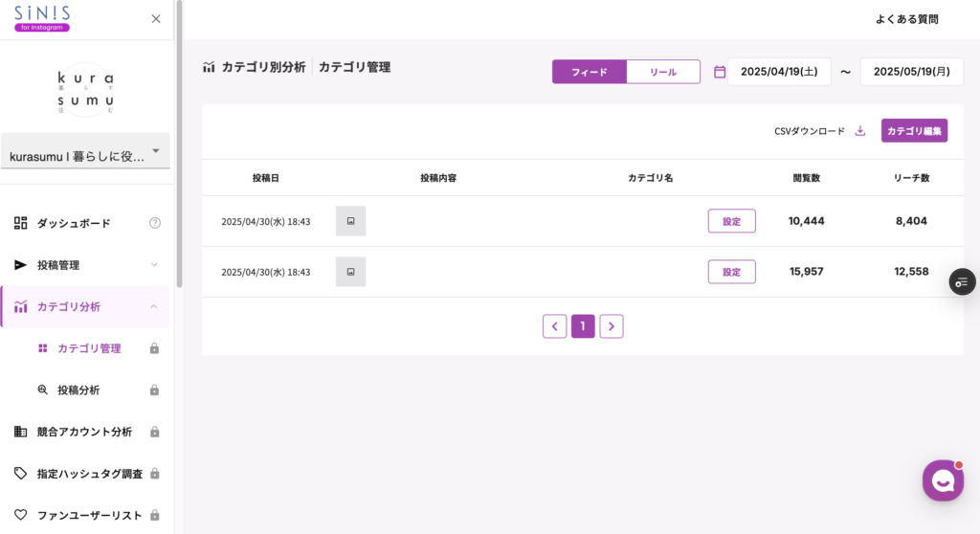The image size is (980, 534).
Task: Select 競合アカウント分析 in the sidebar
Action: tap(84, 432)
